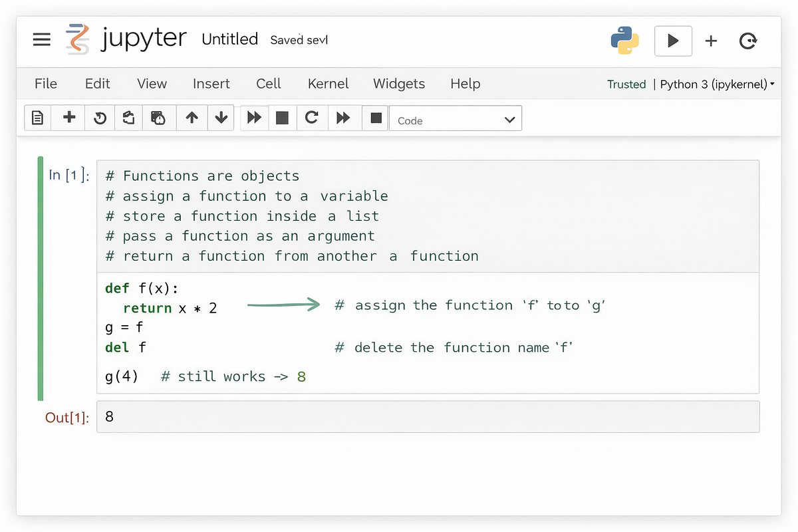The width and height of the screenshot is (798, 532).
Task: Click the Trusted notebook indicator
Action: pos(626,84)
